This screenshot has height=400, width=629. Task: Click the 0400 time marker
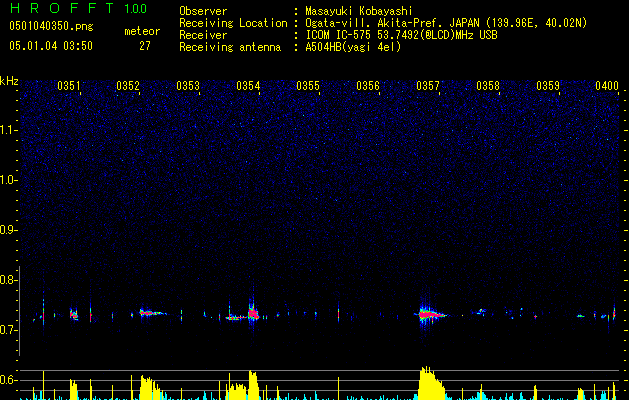607,86
